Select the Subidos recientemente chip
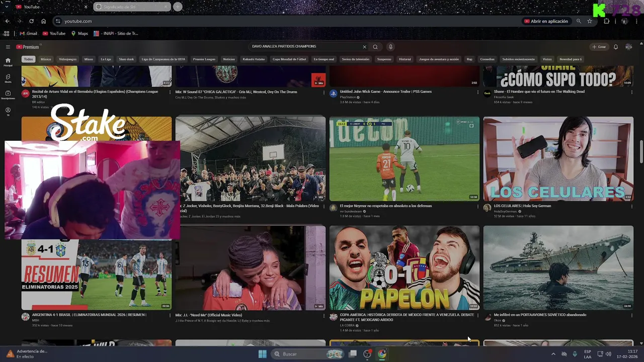 click(518, 59)
